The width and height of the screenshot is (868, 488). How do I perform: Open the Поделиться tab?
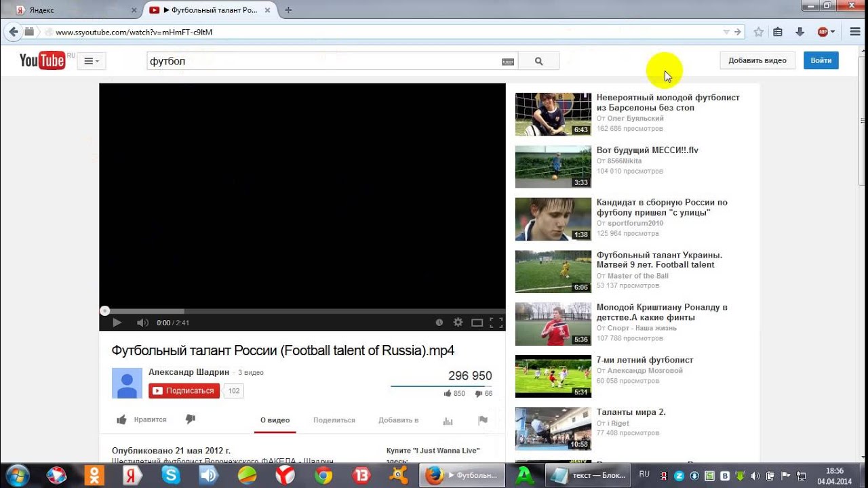(x=334, y=420)
